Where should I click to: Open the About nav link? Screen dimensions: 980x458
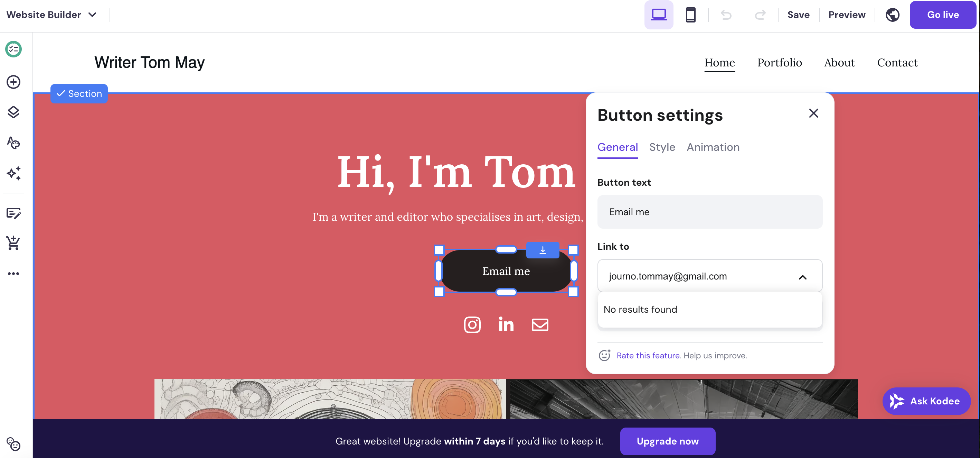click(x=839, y=63)
